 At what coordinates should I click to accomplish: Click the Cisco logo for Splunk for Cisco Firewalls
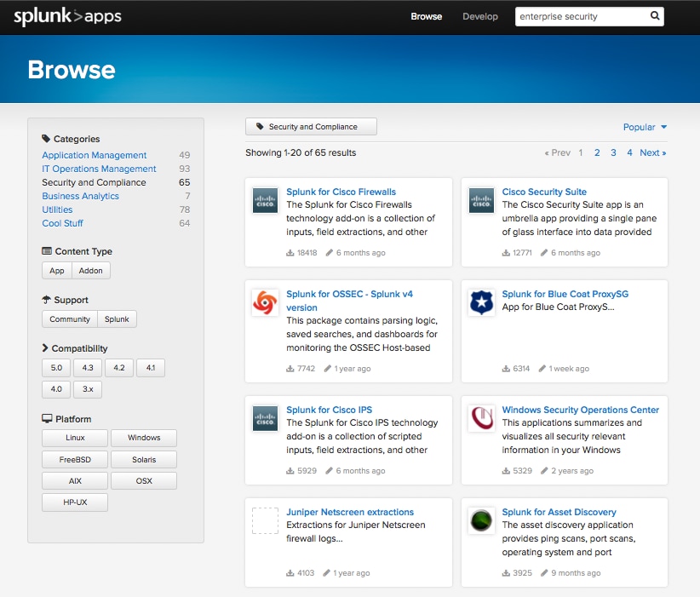pyautogui.click(x=265, y=200)
